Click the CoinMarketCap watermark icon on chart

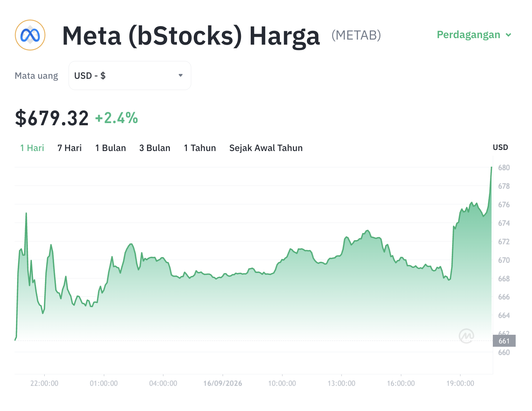pyautogui.click(x=466, y=336)
